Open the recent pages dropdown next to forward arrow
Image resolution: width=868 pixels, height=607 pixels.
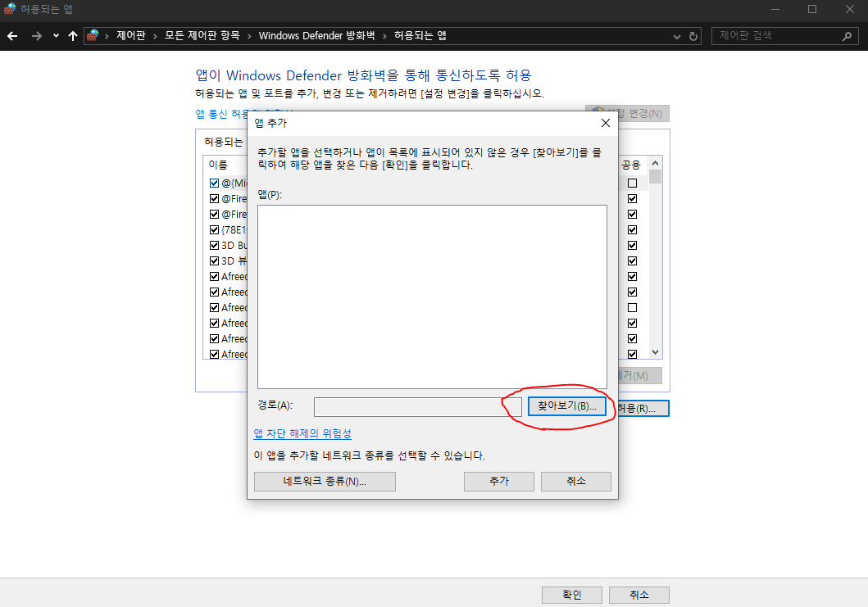coord(55,35)
